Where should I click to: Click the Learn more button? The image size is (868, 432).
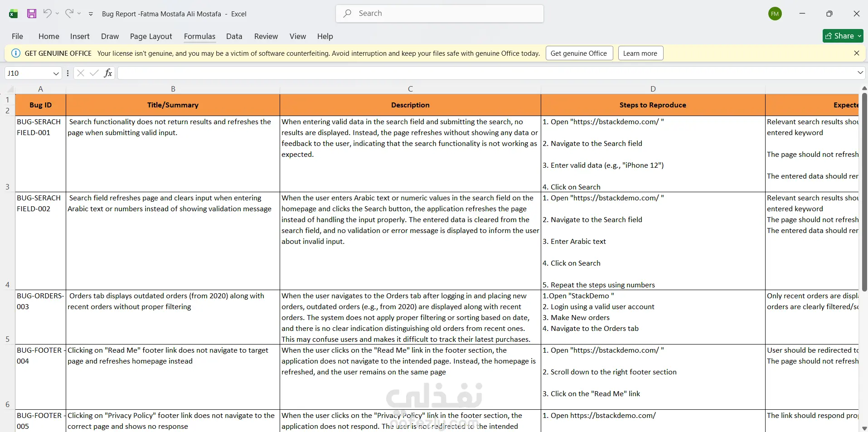(640, 53)
